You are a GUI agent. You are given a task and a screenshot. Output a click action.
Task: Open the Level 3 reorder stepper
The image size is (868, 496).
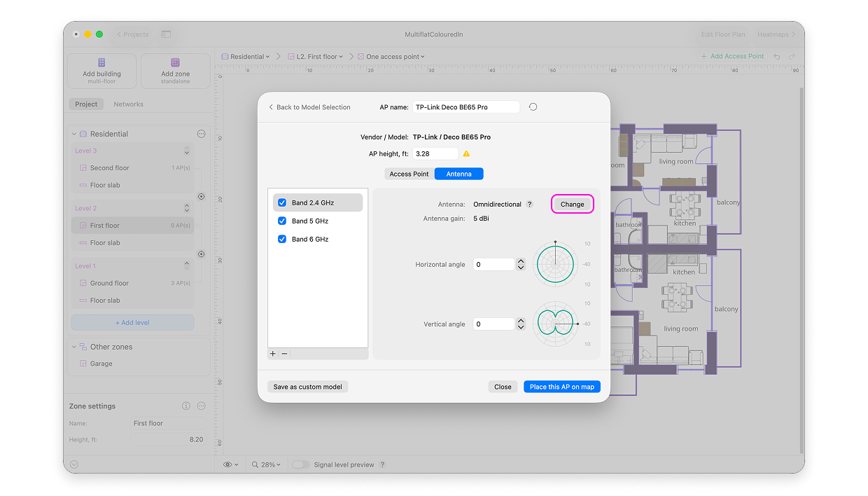pos(187,151)
